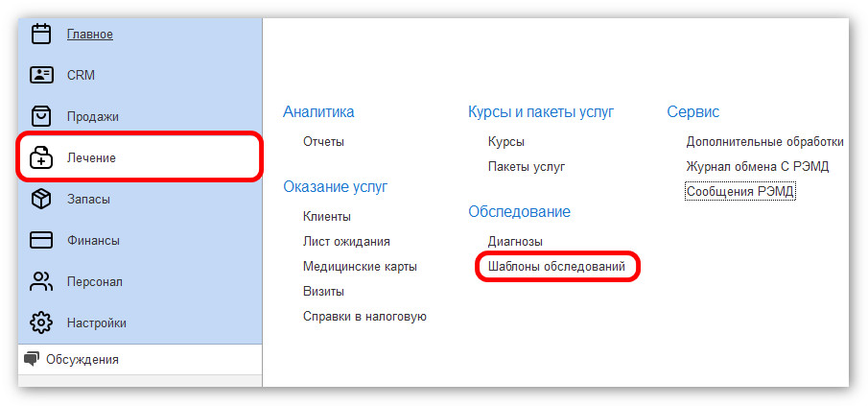This screenshot has width=868, height=406.
Task: Click the people icon for Персонал
Action: tap(41, 281)
